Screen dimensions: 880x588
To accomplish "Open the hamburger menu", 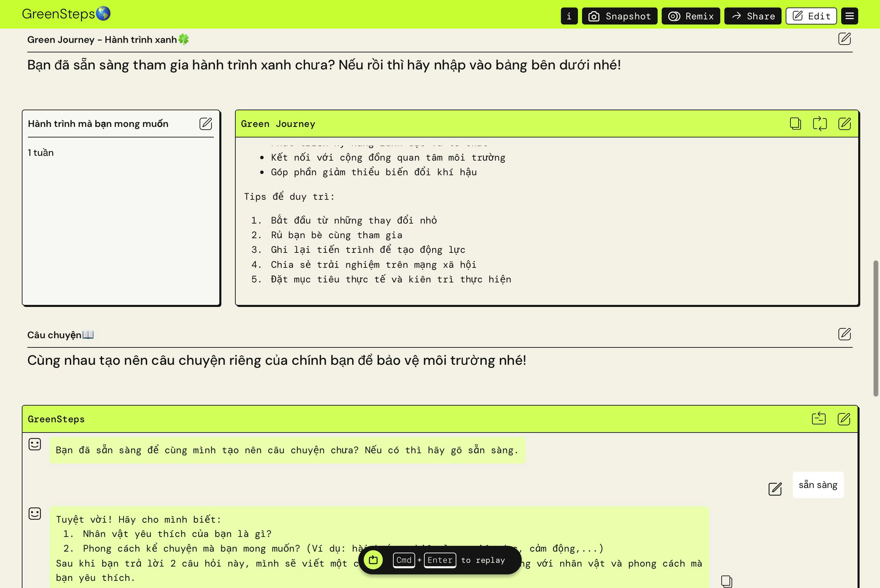I will pos(850,16).
